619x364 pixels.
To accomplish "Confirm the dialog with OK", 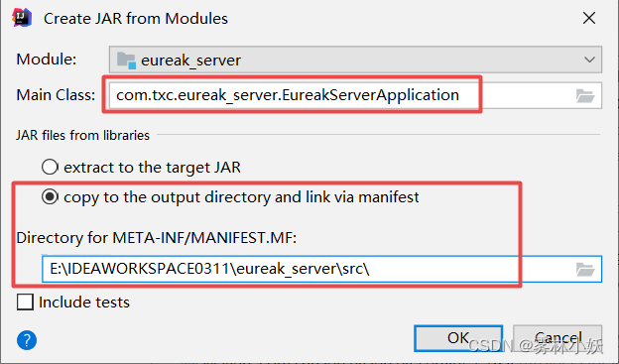I will tap(458, 338).
